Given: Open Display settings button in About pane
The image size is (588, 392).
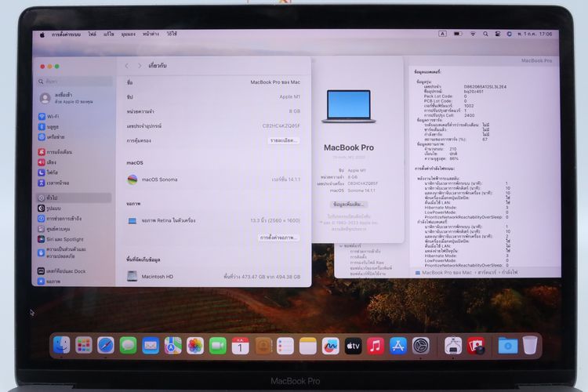Looking at the screenshot, I should tap(279, 238).
